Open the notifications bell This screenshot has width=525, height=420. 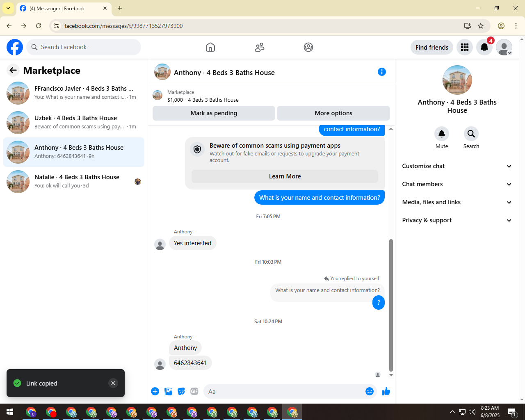pyautogui.click(x=484, y=48)
